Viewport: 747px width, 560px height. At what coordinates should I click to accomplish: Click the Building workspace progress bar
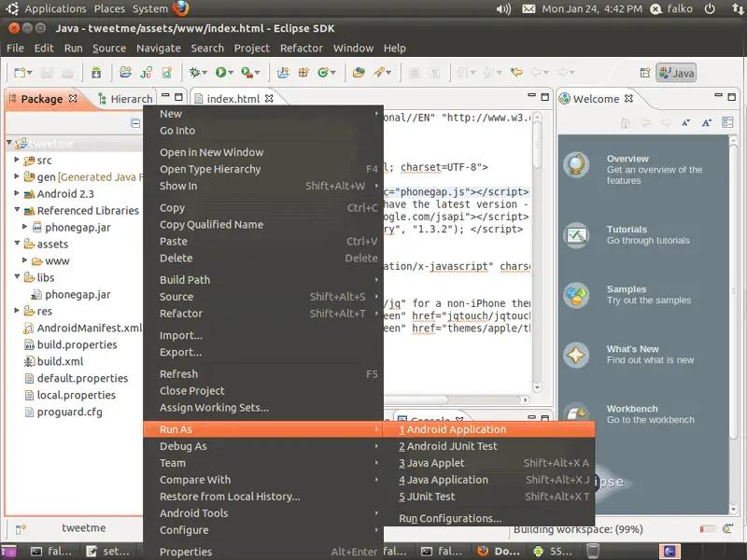[708, 529]
